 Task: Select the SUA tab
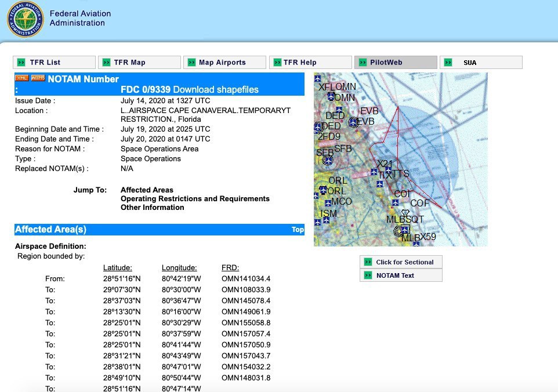pos(481,62)
